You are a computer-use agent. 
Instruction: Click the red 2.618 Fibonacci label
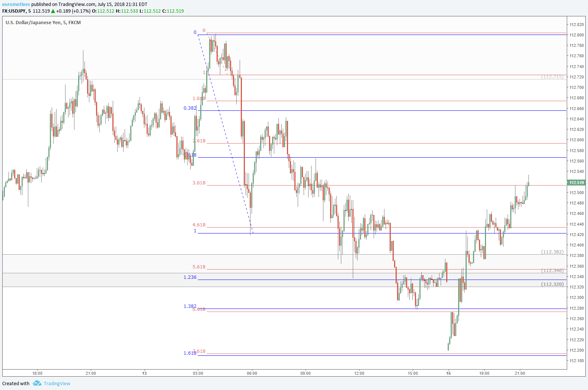pyautogui.click(x=199, y=141)
